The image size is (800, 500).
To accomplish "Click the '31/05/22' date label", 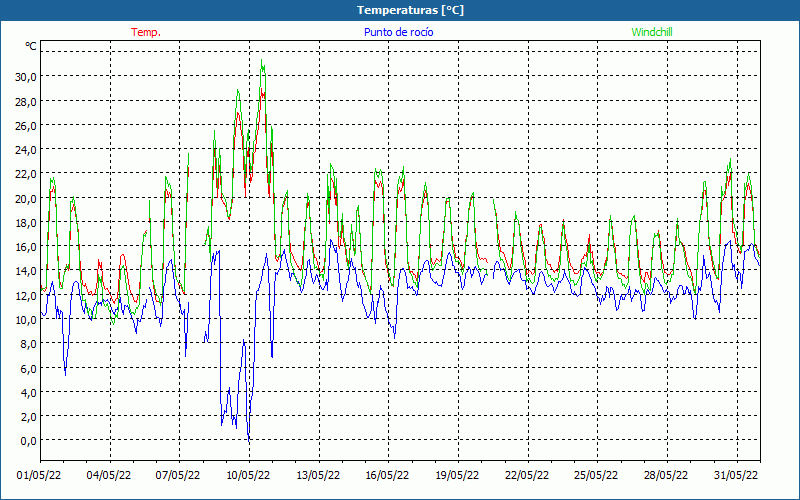I will [736, 475].
